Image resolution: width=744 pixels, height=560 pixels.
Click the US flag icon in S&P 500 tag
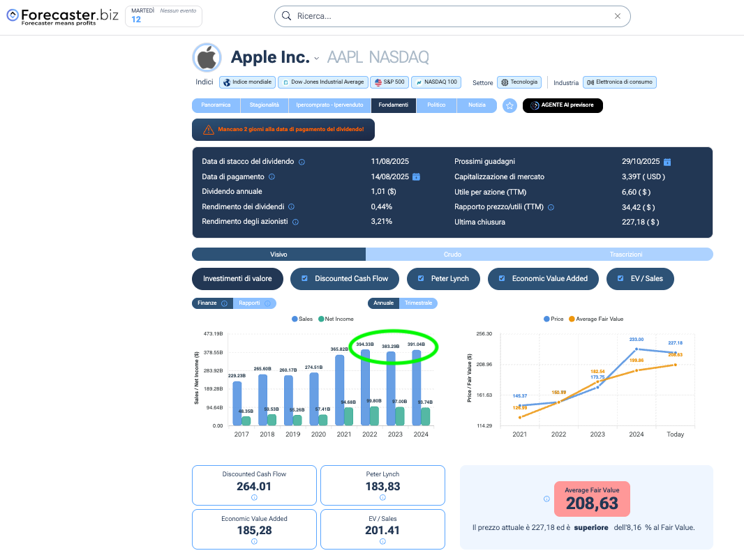click(x=378, y=82)
